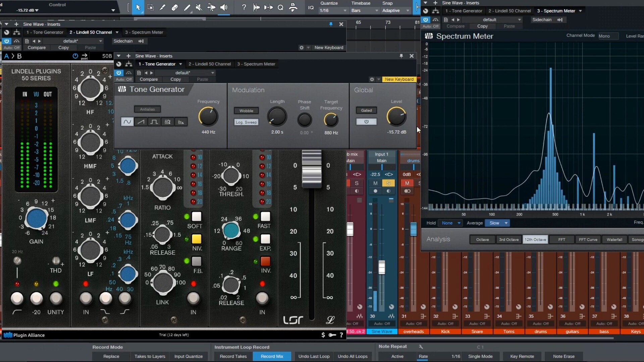Open the Hold None dropdown
644x362 pixels.
pyautogui.click(x=451, y=223)
